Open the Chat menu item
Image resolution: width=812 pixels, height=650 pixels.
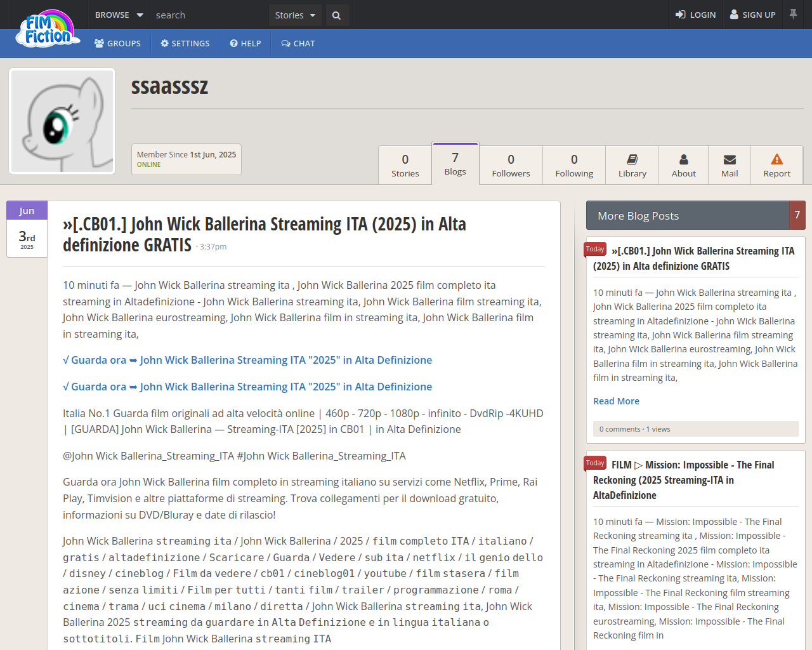[298, 43]
